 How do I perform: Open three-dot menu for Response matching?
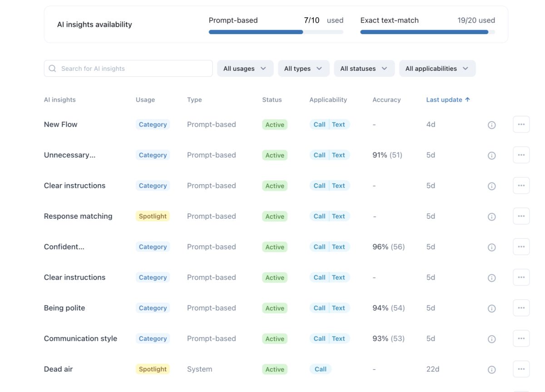click(521, 216)
